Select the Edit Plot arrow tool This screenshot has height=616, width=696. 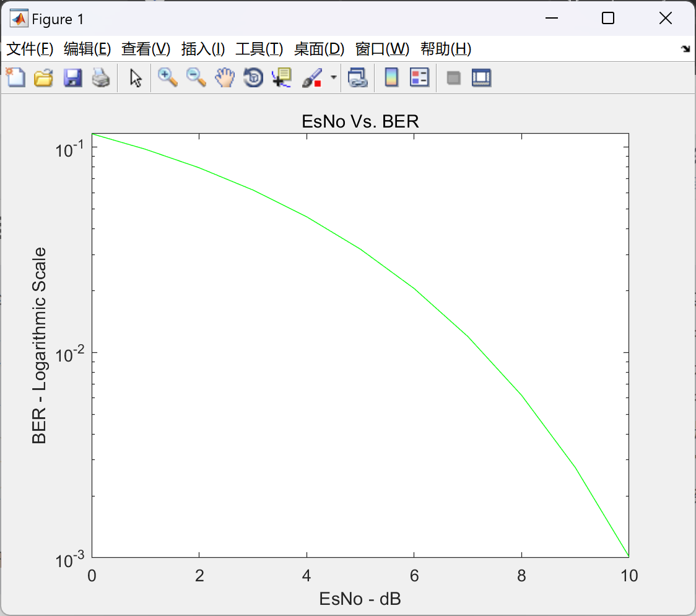coord(136,77)
